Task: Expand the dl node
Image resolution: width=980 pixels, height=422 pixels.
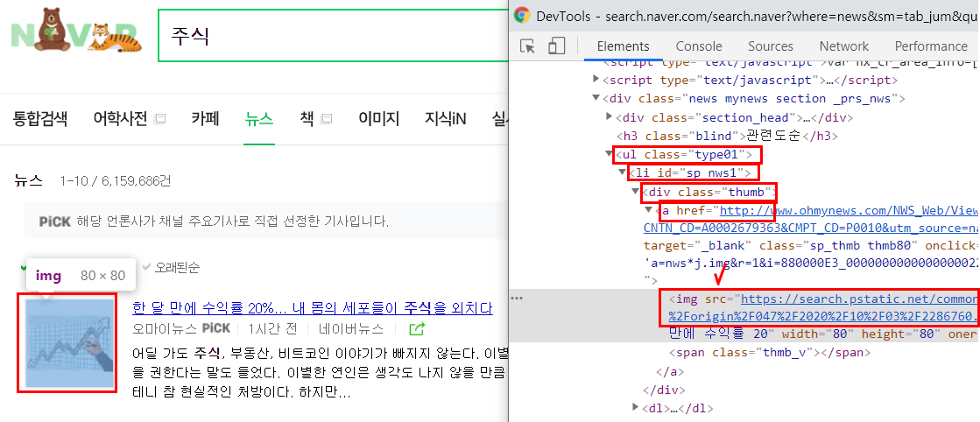Action: tap(636, 408)
